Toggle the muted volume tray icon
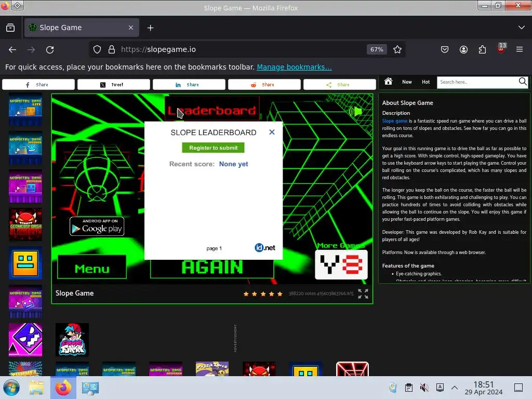Viewport: 532px width, 399px height. click(424, 388)
